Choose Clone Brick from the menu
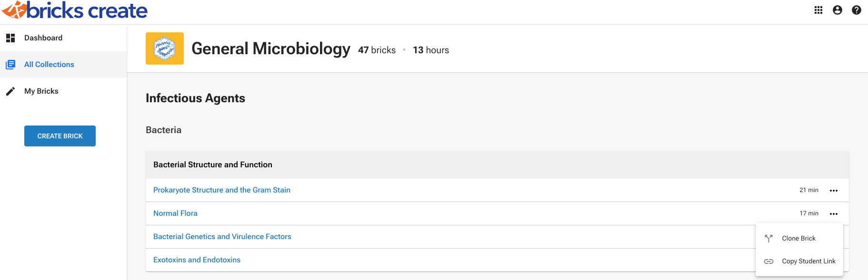 click(x=798, y=238)
